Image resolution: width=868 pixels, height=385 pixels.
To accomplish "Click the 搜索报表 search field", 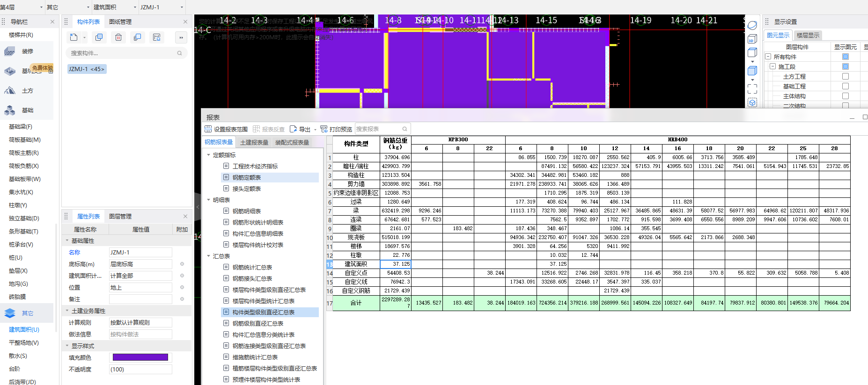I will (383, 129).
